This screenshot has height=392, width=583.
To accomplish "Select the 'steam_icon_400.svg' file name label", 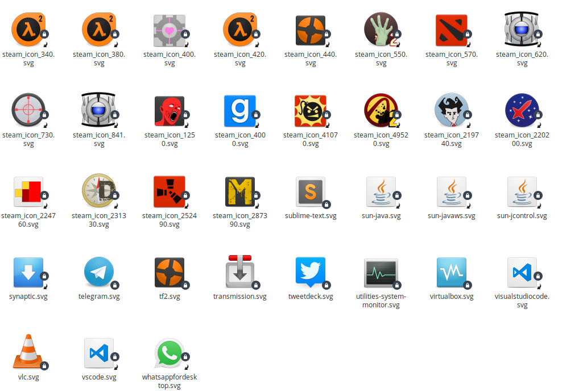I will point(169,59).
